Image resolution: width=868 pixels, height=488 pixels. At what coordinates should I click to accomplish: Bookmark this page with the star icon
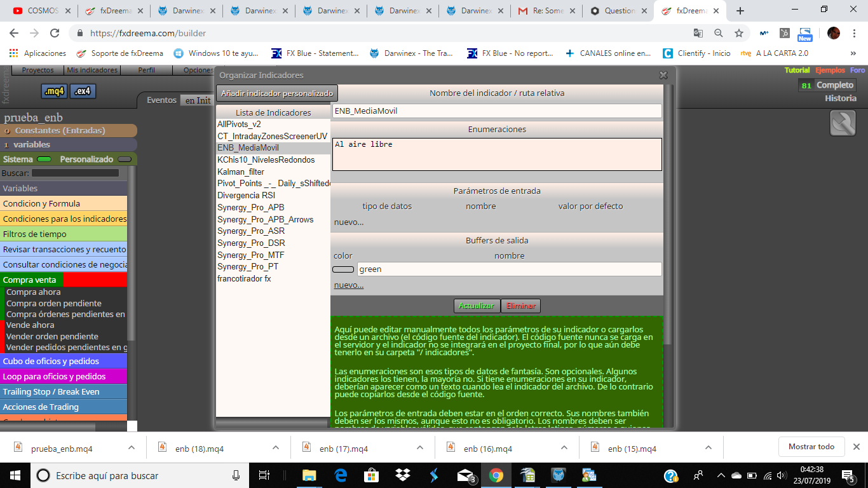pos(738,33)
